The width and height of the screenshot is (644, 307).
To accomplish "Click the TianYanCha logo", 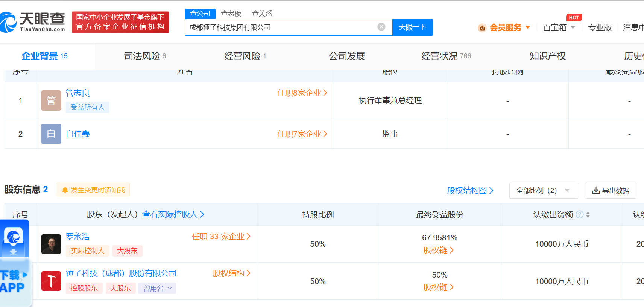I will coord(32,22).
